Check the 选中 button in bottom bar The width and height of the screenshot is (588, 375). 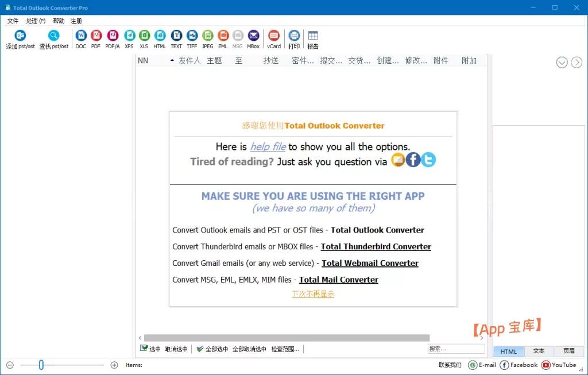pos(150,349)
